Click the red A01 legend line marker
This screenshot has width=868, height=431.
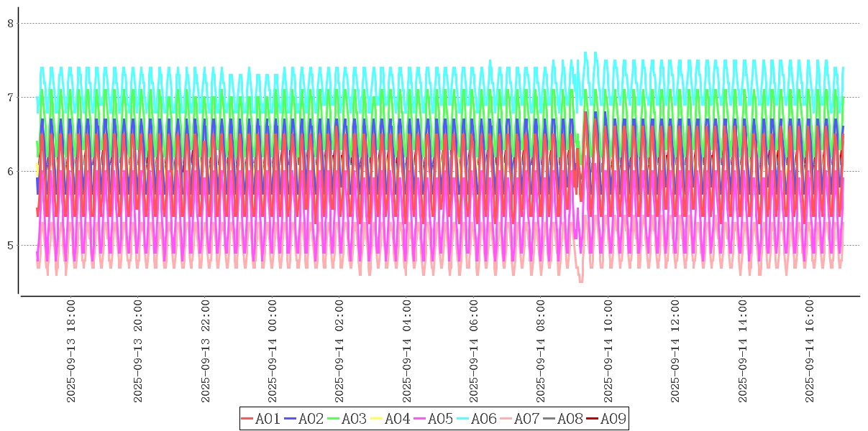[x=247, y=419]
